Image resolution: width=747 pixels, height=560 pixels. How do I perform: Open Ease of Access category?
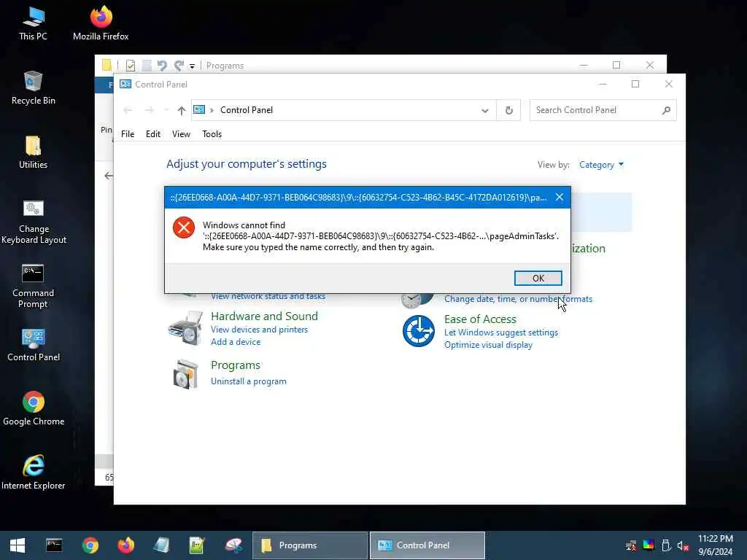tap(480, 319)
